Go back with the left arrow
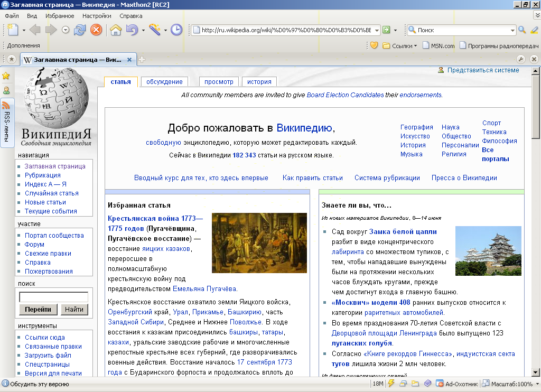 point(34,30)
